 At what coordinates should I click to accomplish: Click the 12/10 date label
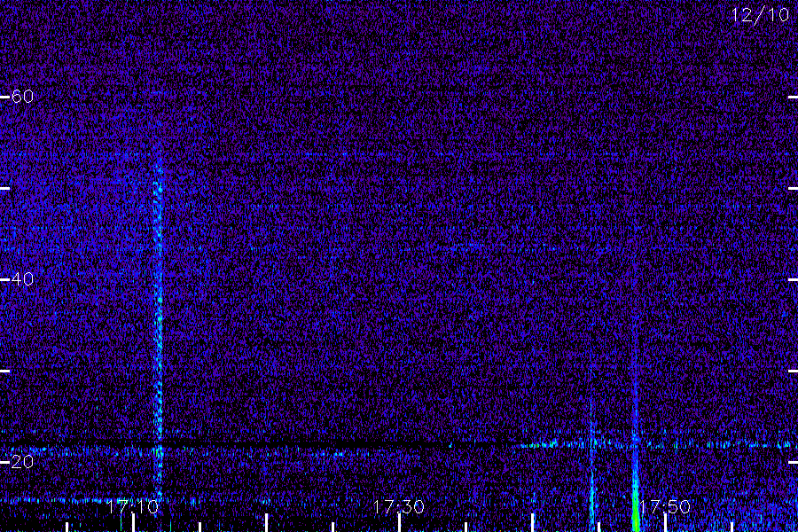point(760,15)
